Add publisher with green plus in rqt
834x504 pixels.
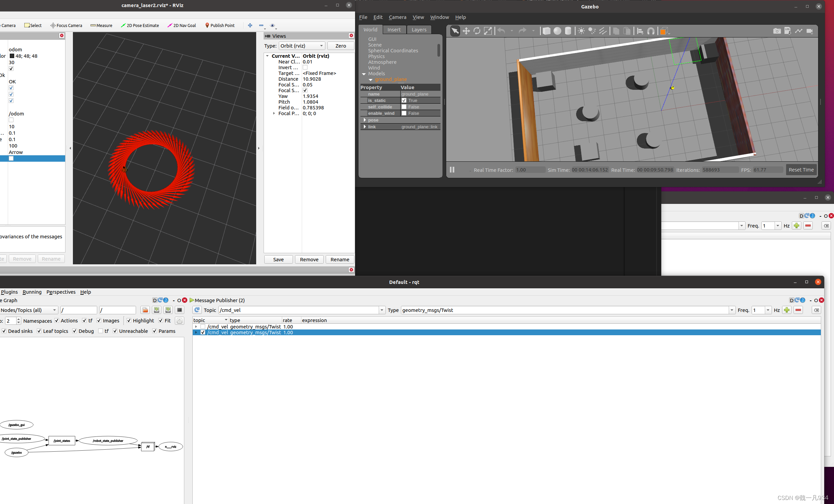pyautogui.click(x=787, y=310)
